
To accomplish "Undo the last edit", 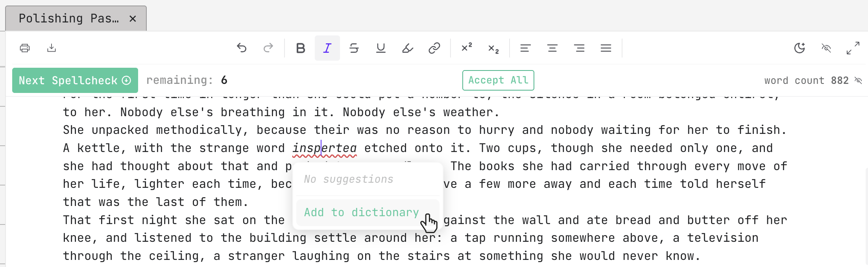I will point(242,48).
